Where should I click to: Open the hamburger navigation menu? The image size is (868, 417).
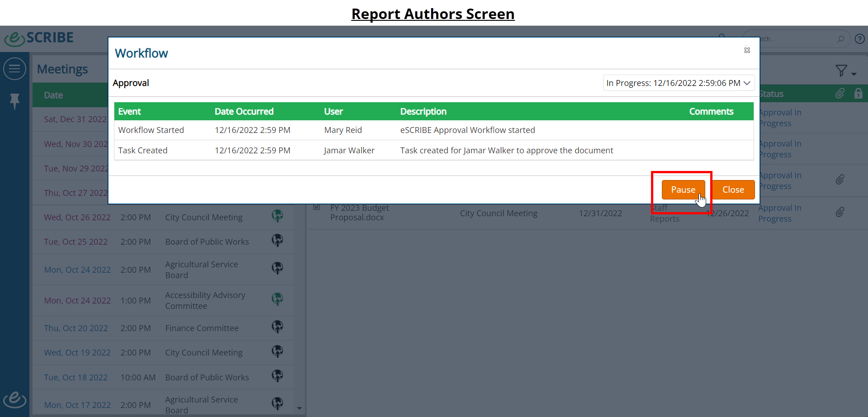coord(14,69)
